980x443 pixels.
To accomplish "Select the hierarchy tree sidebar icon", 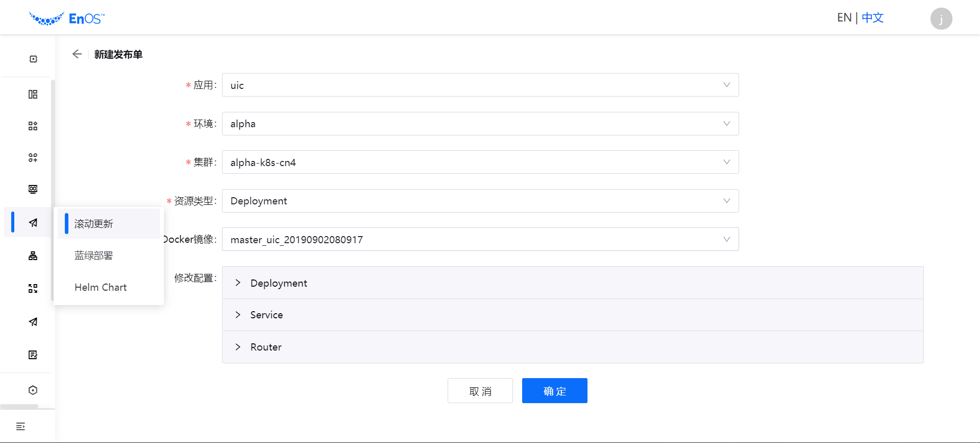I will 33,256.
